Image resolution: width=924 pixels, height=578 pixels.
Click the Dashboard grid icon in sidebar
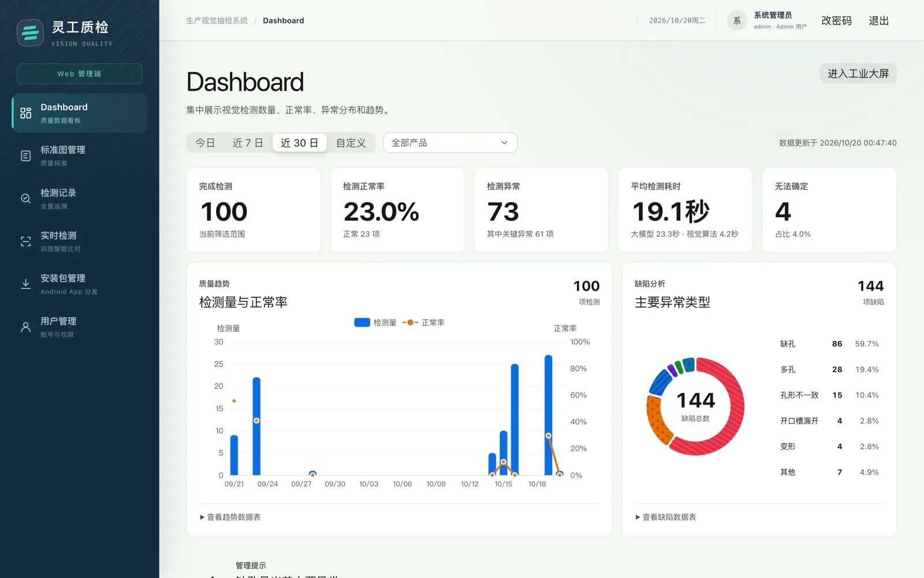(26, 113)
